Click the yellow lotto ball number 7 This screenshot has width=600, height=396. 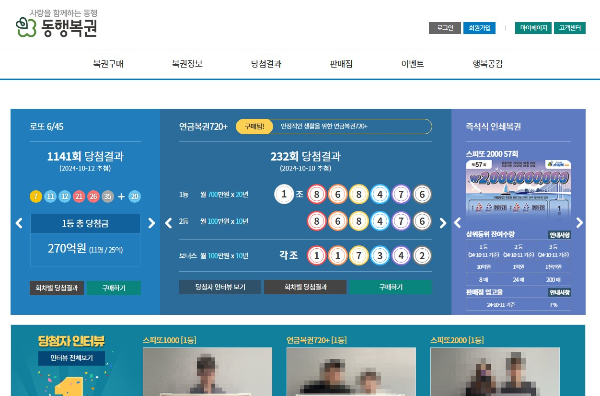pos(36,196)
